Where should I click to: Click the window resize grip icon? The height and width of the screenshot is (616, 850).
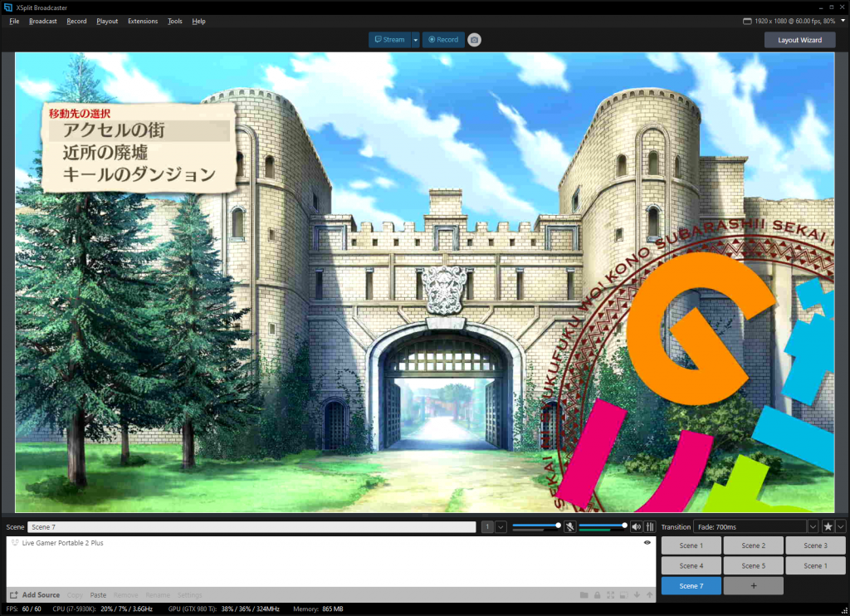click(x=844, y=610)
